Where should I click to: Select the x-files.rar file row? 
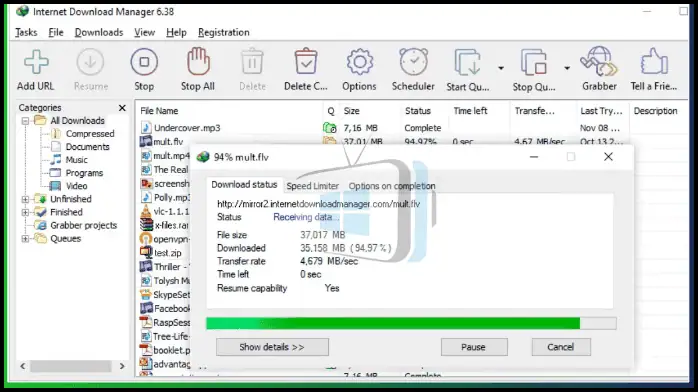171,225
